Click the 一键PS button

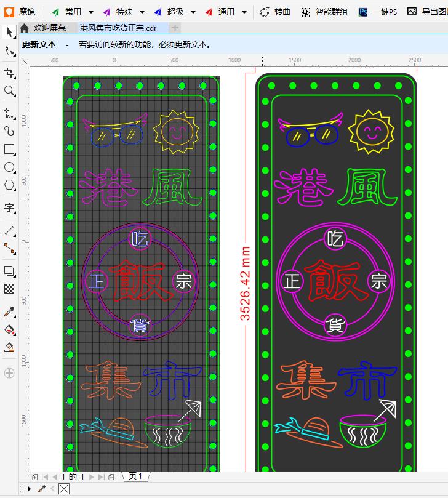(x=378, y=12)
